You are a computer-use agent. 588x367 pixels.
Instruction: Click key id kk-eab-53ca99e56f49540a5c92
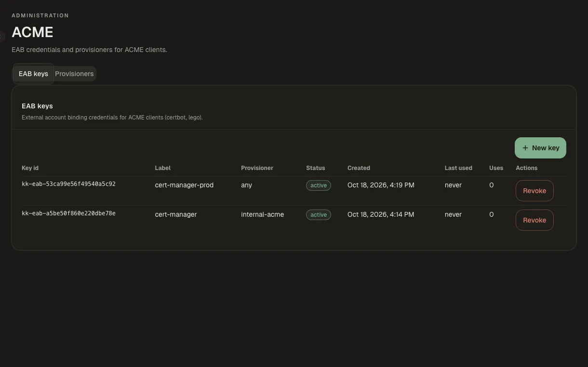(x=68, y=184)
